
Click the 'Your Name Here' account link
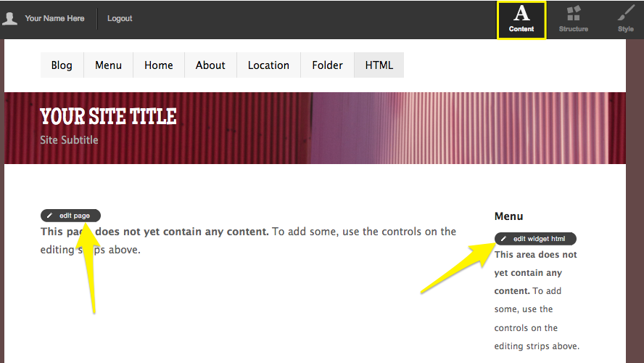(54, 18)
